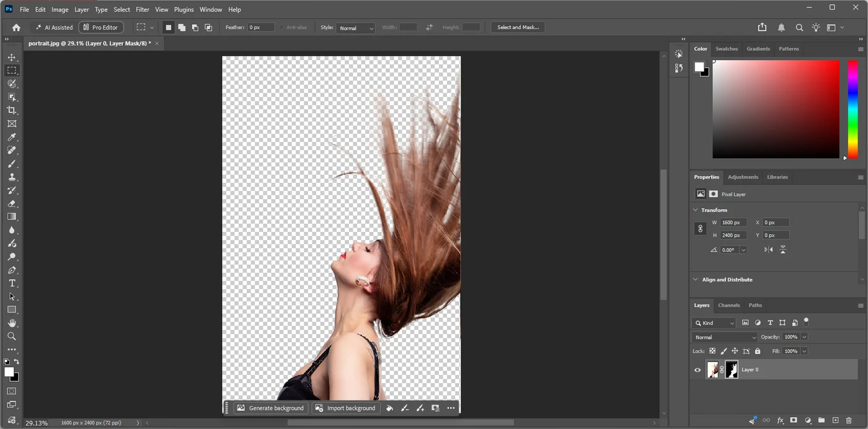This screenshot has height=429, width=868.
Task: Click the Pro Editor button
Action: [100, 27]
